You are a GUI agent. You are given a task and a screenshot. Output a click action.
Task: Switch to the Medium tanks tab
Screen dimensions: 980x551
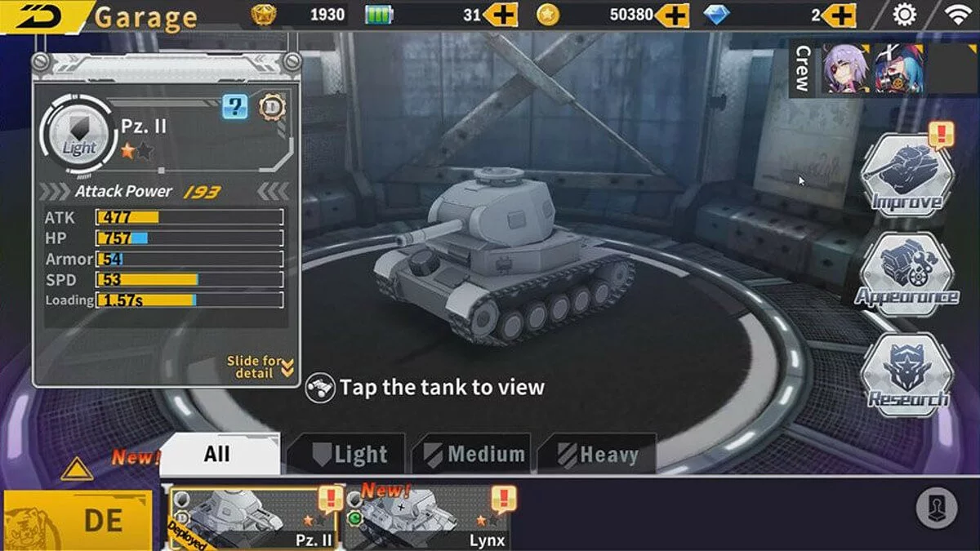pyautogui.click(x=471, y=454)
